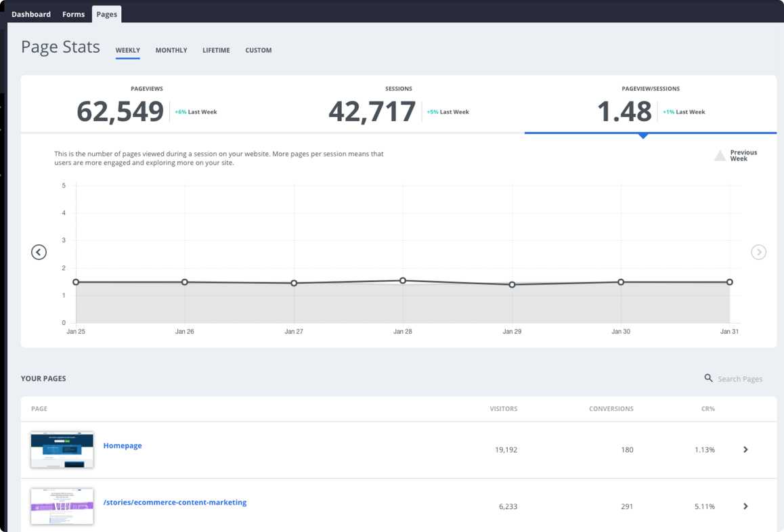Screen dimensions: 784x532
Task: Expand the Homepage row chevron
Action: pos(745,449)
